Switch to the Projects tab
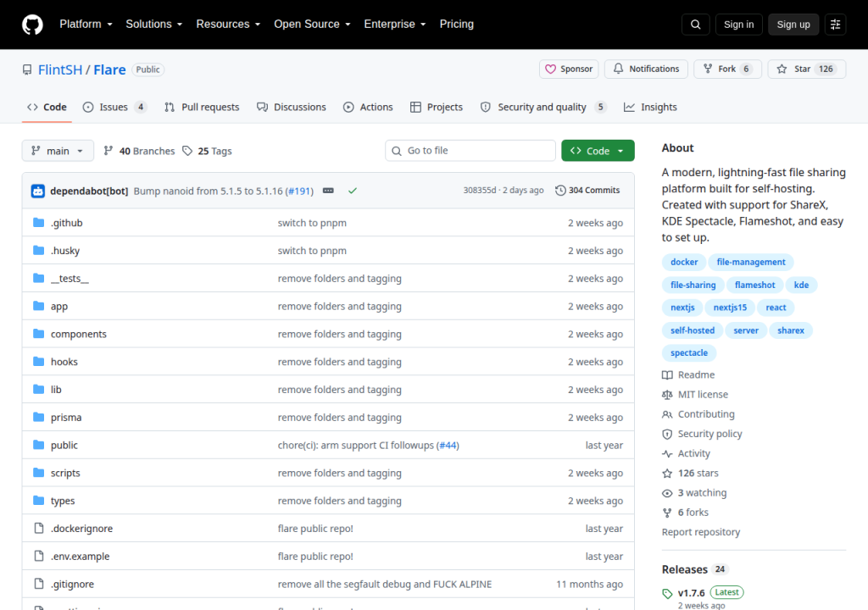868x610 pixels. tap(437, 107)
